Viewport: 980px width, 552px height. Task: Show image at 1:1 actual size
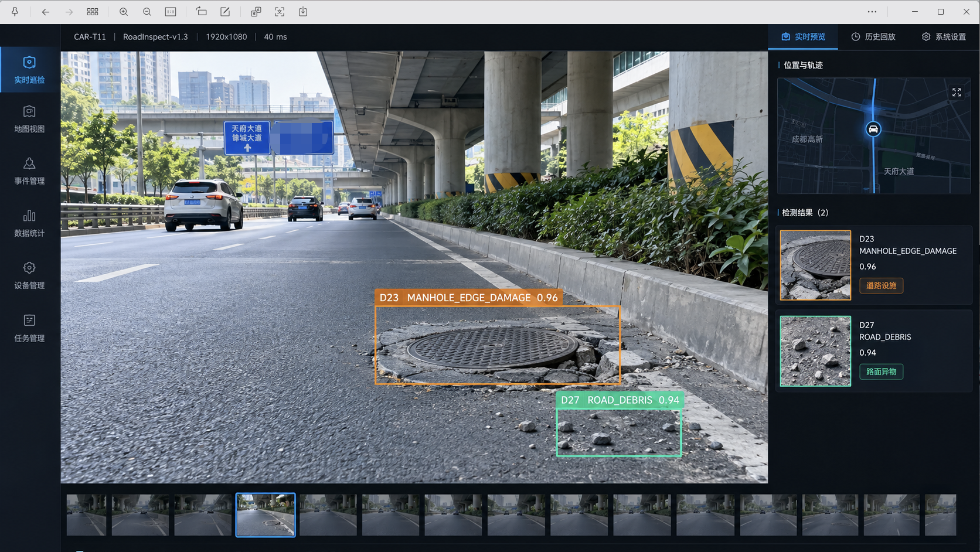click(x=171, y=12)
